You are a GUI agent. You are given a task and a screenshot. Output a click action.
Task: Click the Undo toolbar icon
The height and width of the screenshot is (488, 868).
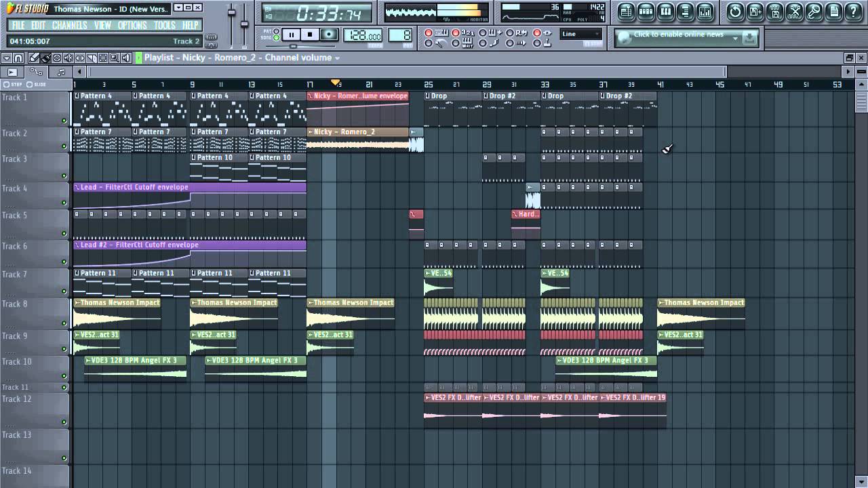coord(735,12)
